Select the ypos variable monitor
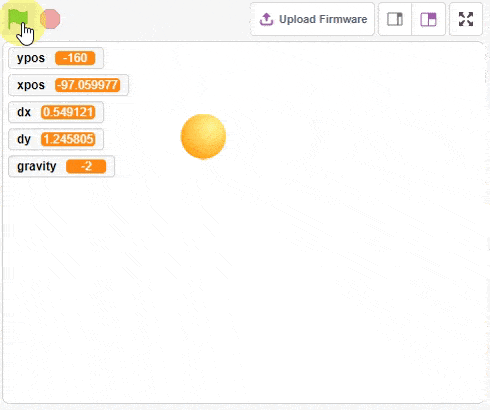This screenshot has width=490, height=410. pyautogui.click(x=56, y=58)
